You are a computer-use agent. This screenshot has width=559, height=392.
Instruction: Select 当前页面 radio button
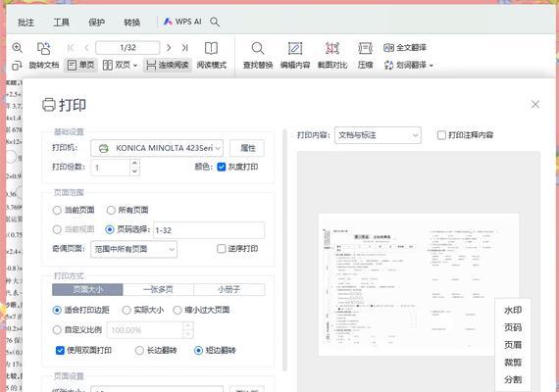pyautogui.click(x=57, y=211)
